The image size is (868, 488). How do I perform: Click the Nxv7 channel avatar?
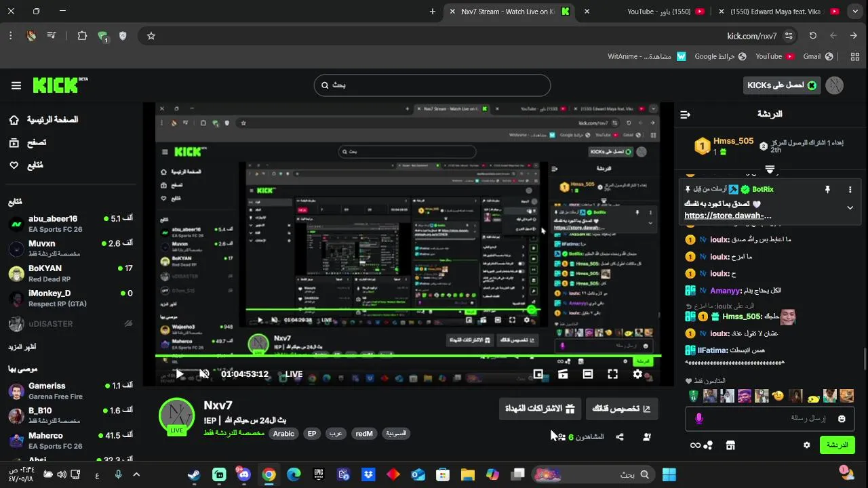click(x=177, y=416)
